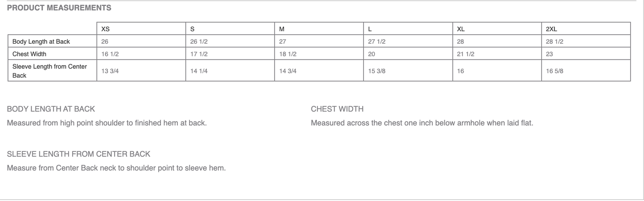The image size is (644, 201).
Task: Click the M size column header
Action: point(282,29)
